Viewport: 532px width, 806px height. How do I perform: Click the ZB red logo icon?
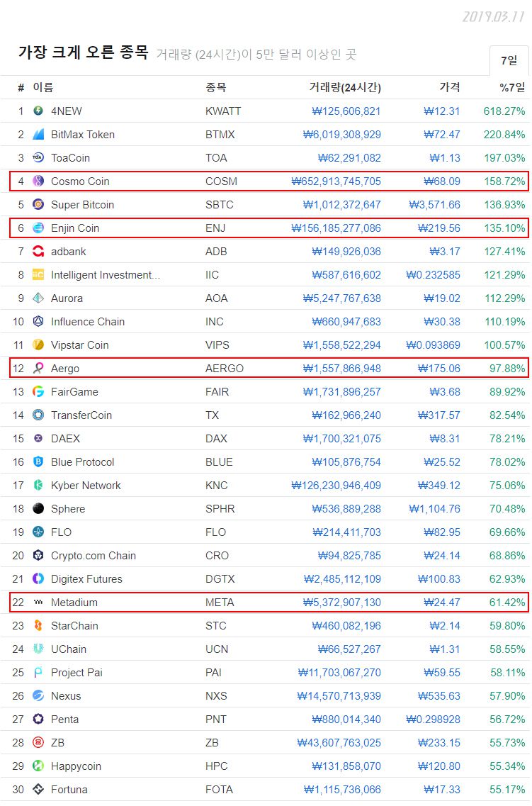tap(38, 742)
